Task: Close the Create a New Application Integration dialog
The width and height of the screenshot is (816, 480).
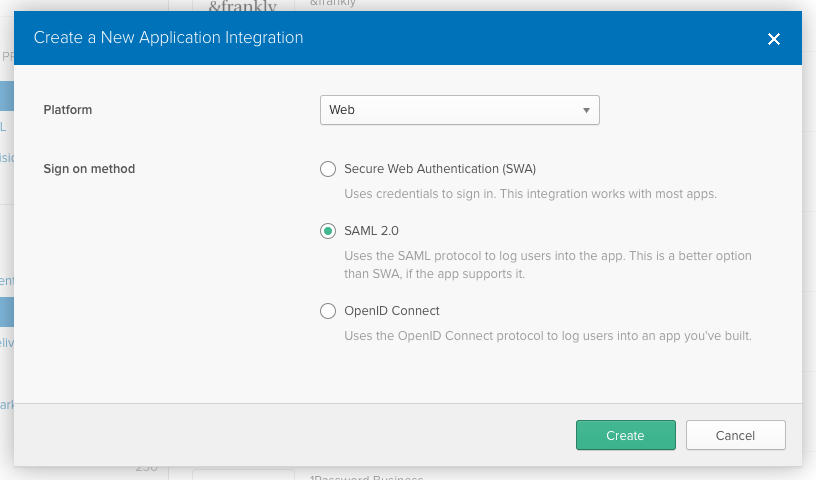Action: 773,39
